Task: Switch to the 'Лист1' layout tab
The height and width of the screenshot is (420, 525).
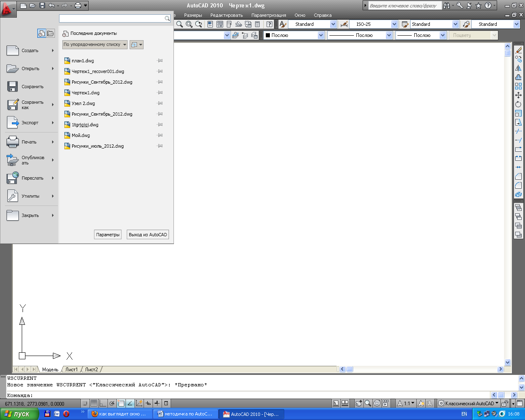Action: [x=71, y=370]
